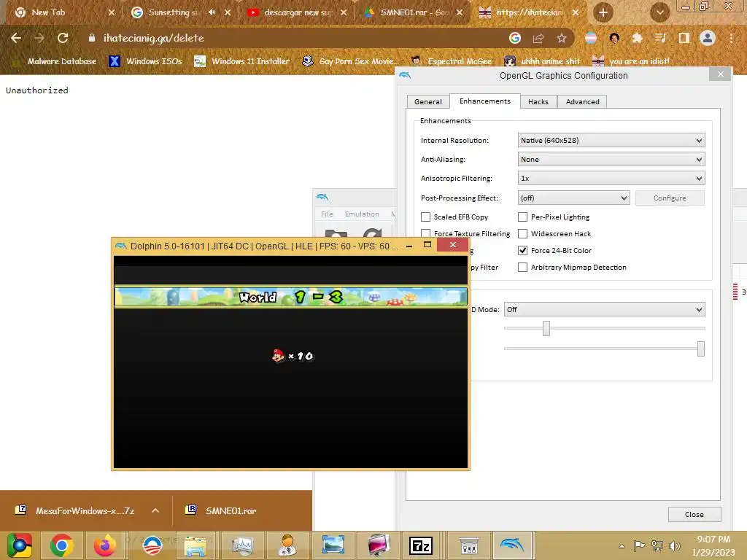Select the Enhancements tab
Image resolution: width=747 pixels, height=560 pixels.
(484, 101)
